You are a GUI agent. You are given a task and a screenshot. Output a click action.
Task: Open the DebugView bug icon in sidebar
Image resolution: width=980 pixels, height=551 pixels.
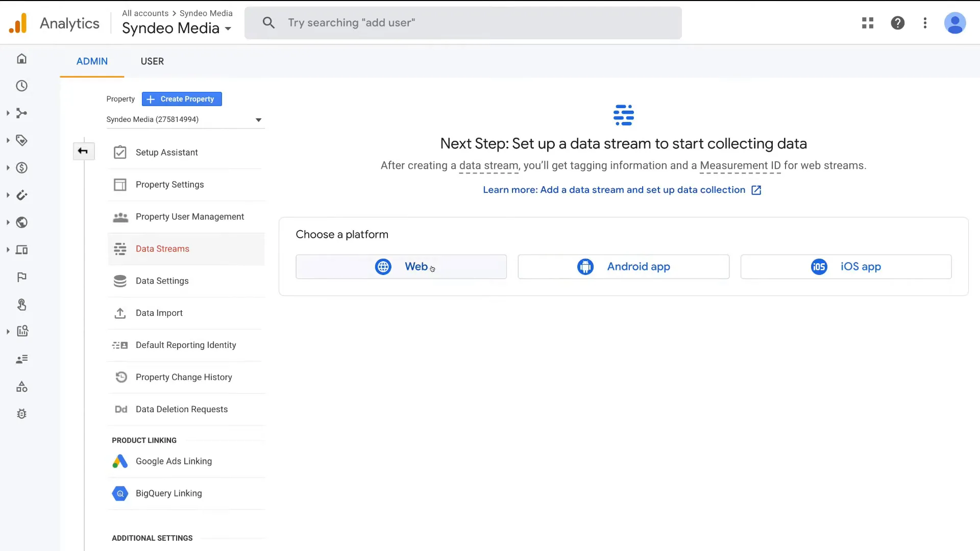tap(21, 414)
